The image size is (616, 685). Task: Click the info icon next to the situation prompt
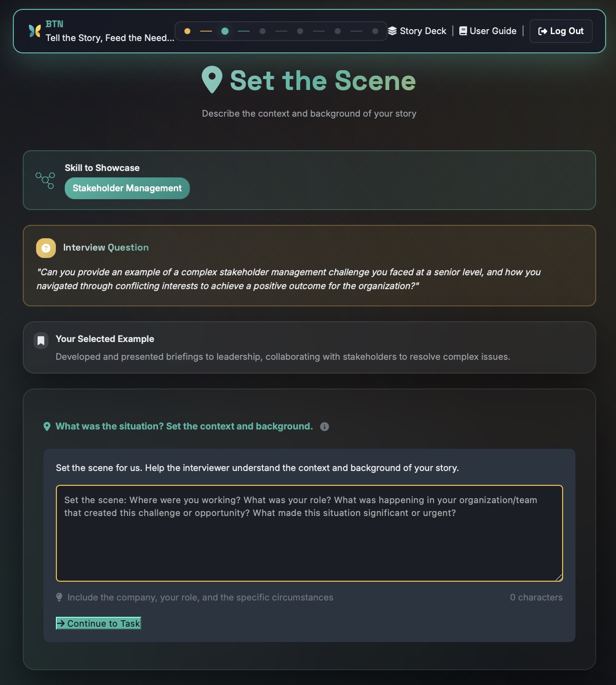(x=325, y=427)
